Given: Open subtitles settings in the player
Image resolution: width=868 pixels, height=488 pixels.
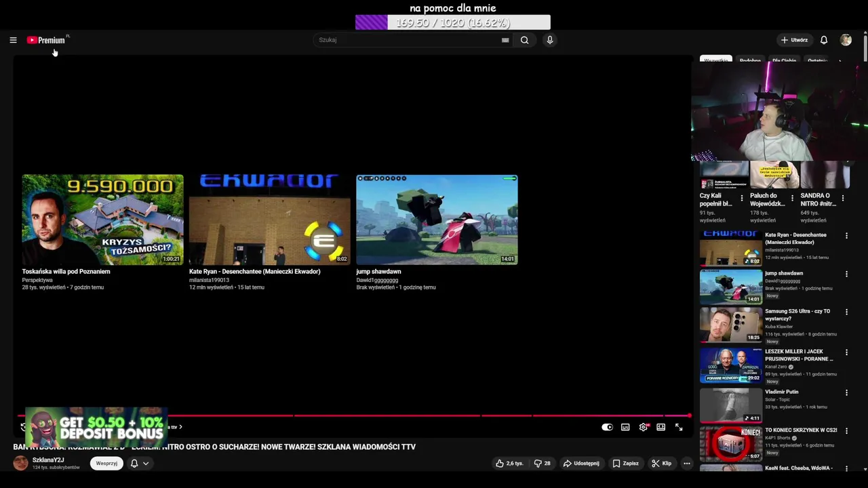Looking at the screenshot, I should coord(625,427).
